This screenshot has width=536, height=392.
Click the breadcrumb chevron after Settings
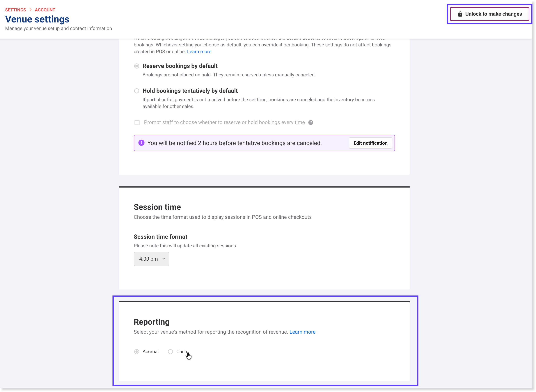pos(30,10)
